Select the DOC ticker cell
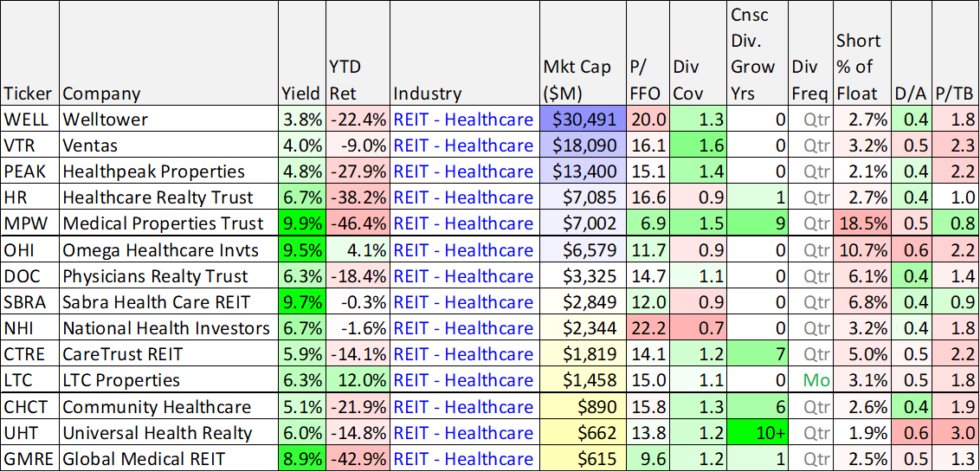 click(30, 275)
